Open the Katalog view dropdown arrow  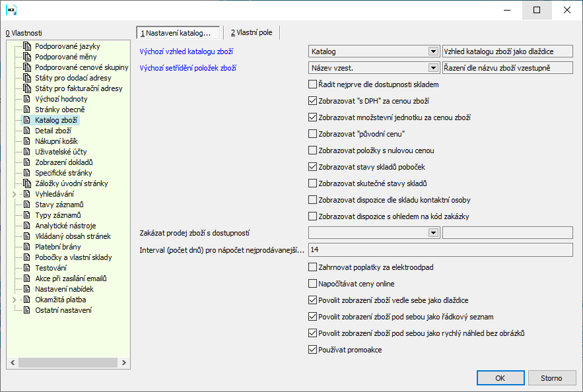pos(433,51)
